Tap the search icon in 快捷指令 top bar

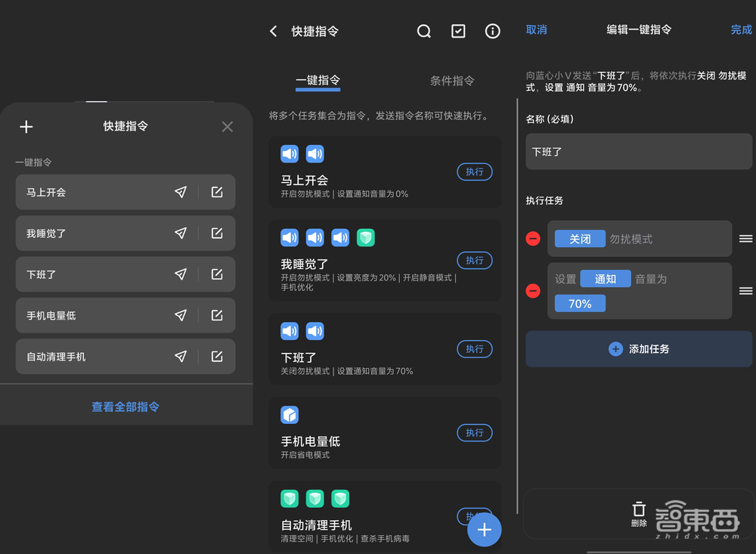(423, 31)
